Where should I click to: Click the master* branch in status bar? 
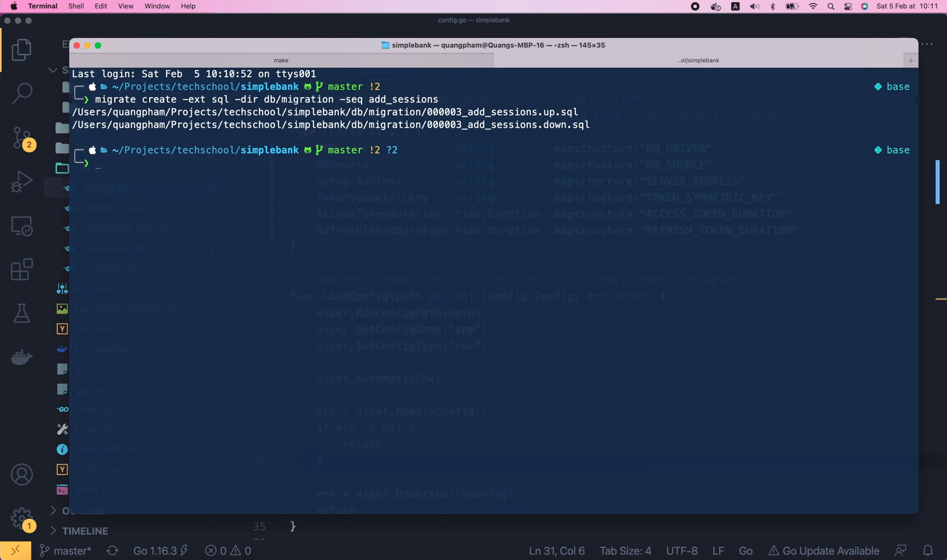coord(65,551)
